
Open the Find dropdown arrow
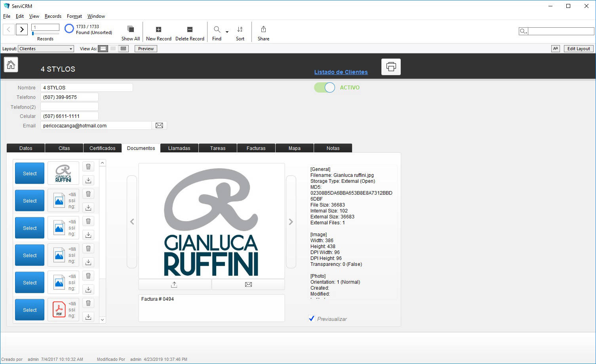[x=227, y=32]
